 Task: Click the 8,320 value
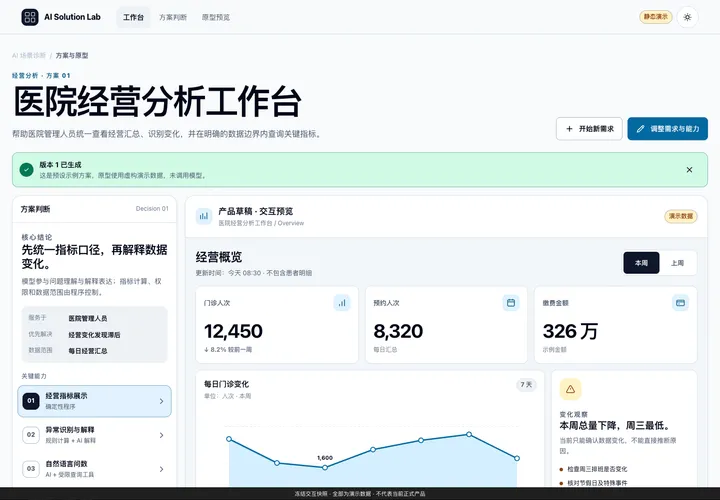pos(398,331)
